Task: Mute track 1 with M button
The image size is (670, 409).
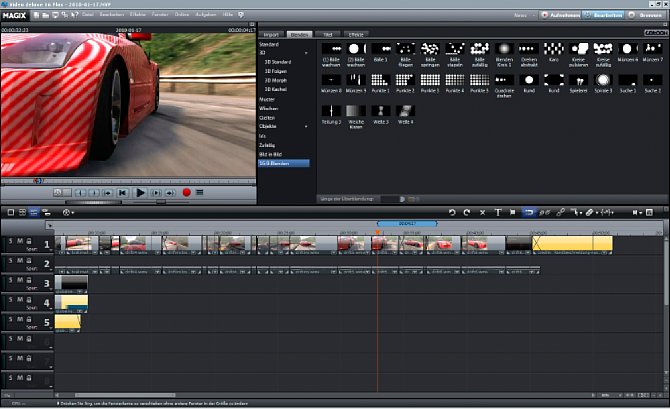Action: click(x=20, y=241)
